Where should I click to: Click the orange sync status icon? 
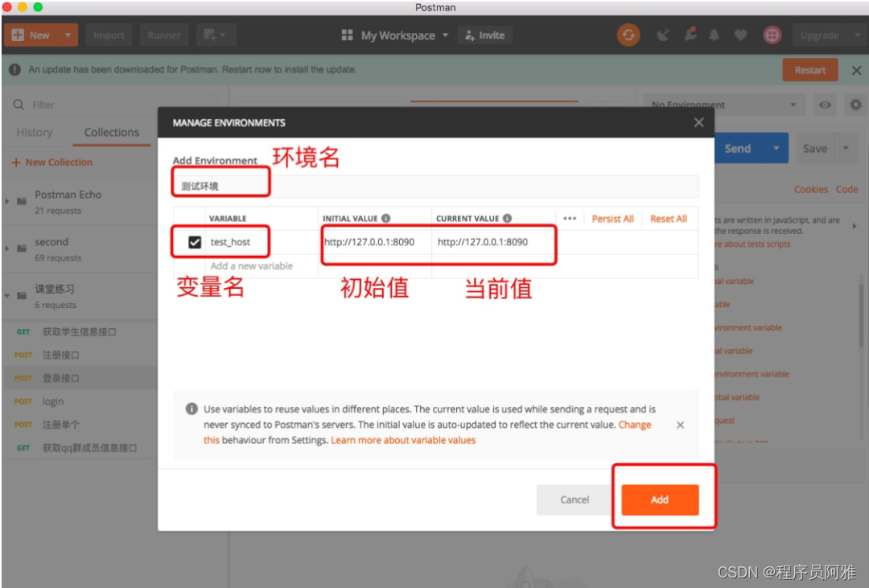pyautogui.click(x=628, y=35)
